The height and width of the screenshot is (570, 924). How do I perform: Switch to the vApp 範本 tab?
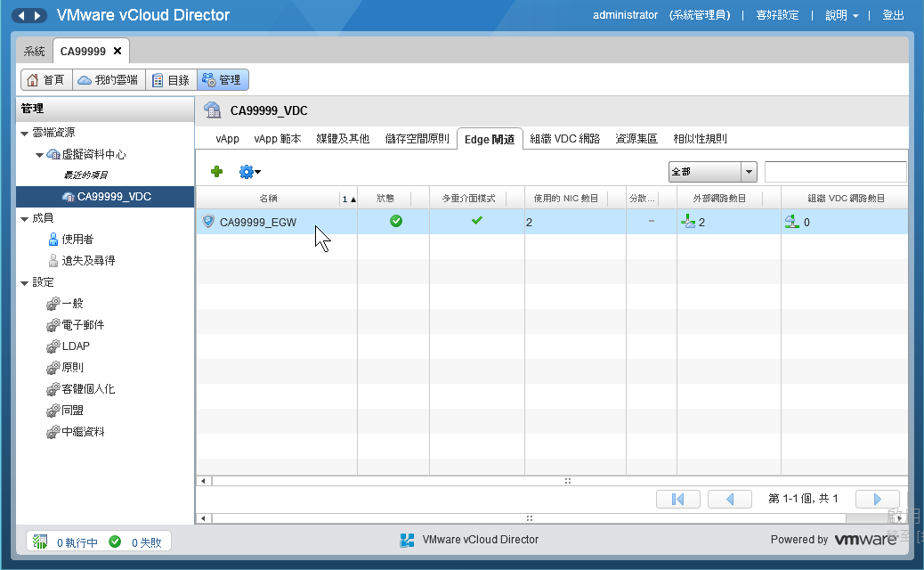(x=278, y=139)
